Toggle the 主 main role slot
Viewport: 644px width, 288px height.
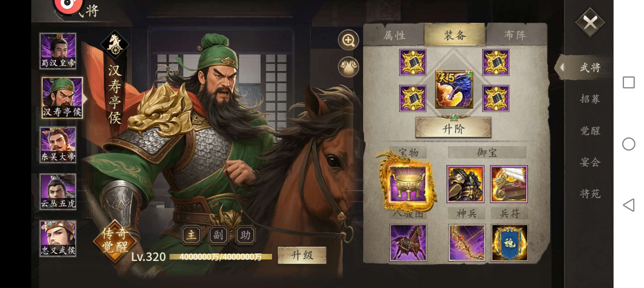(x=191, y=235)
